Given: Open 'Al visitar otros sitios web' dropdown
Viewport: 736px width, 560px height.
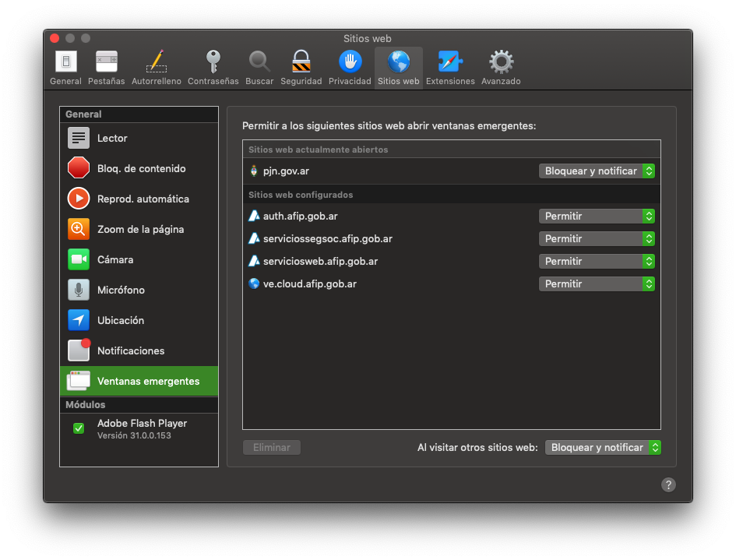Looking at the screenshot, I should click(x=603, y=447).
